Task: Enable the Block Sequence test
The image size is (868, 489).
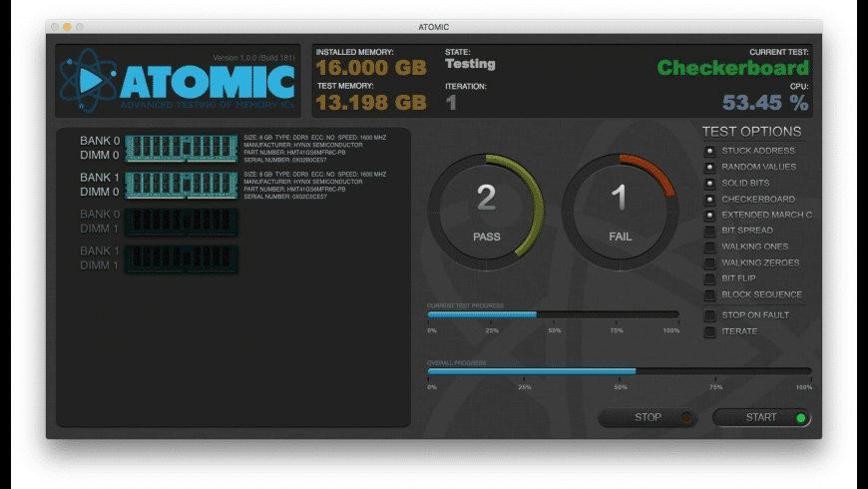Action: (709, 294)
